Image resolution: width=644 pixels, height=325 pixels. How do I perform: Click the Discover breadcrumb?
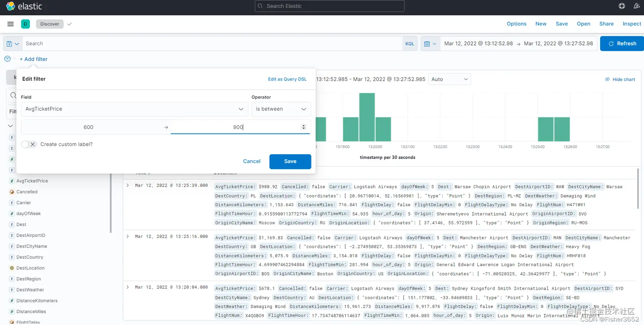(x=50, y=24)
